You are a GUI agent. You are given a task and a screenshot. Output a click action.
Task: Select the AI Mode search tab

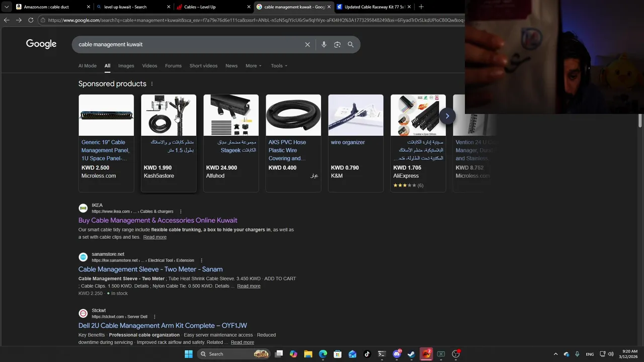coord(88,66)
